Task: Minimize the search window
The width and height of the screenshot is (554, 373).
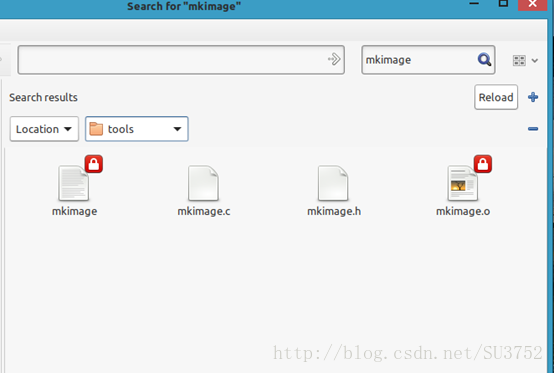Action: pyautogui.click(x=474, y=4)
